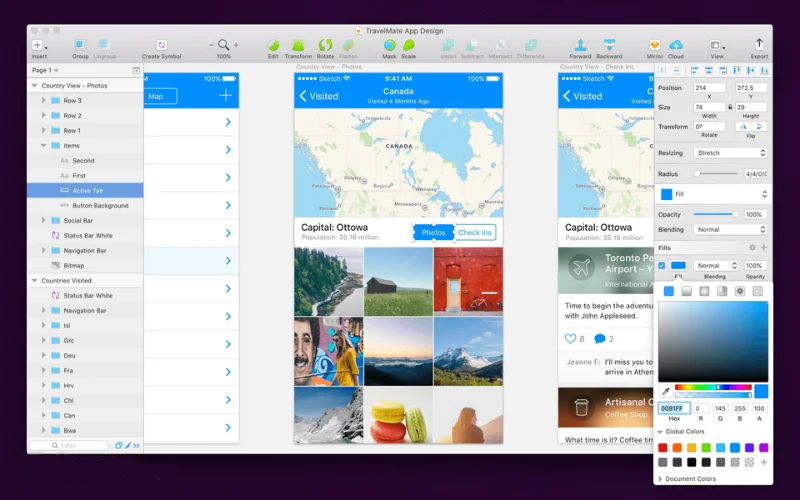Viewport: 800px width, 500px height.
Task: Click the Cloud upload icon
Action: pyautogui.click(x=676, y=46)
